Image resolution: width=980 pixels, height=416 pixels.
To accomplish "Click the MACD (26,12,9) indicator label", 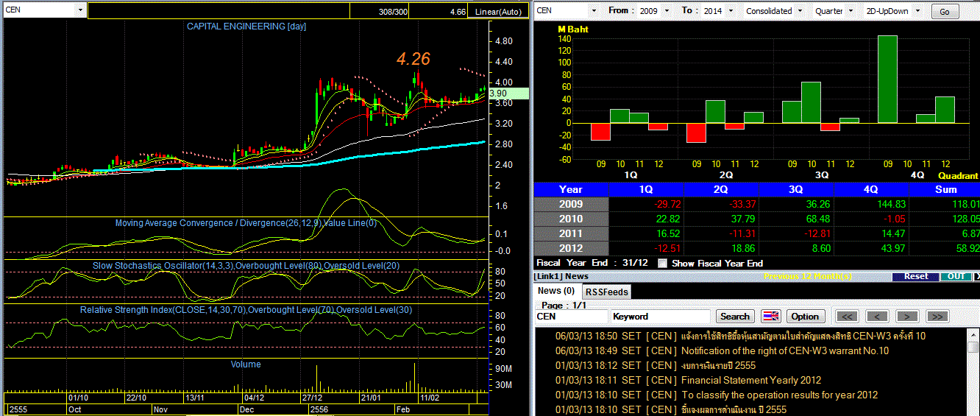I will point(246,222).
